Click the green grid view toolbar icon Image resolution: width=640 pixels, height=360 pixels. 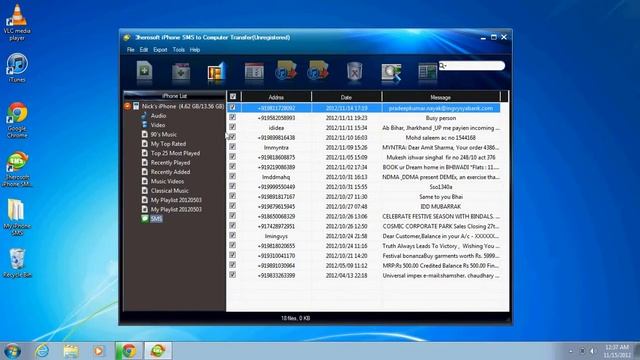click(427, 72)
